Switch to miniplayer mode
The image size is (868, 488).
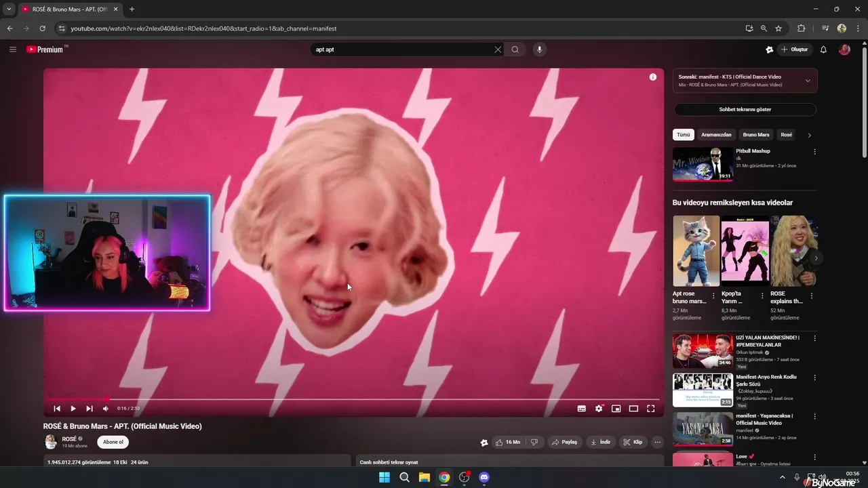click(x=616, y=409)
